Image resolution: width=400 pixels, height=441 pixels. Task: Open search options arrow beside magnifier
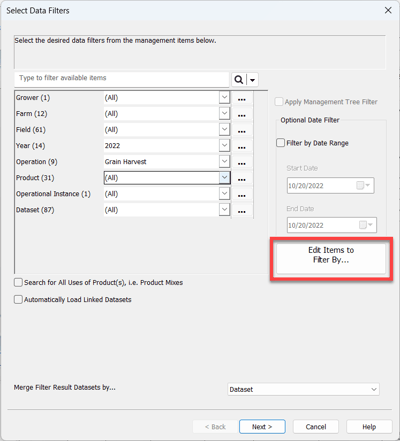252,80
